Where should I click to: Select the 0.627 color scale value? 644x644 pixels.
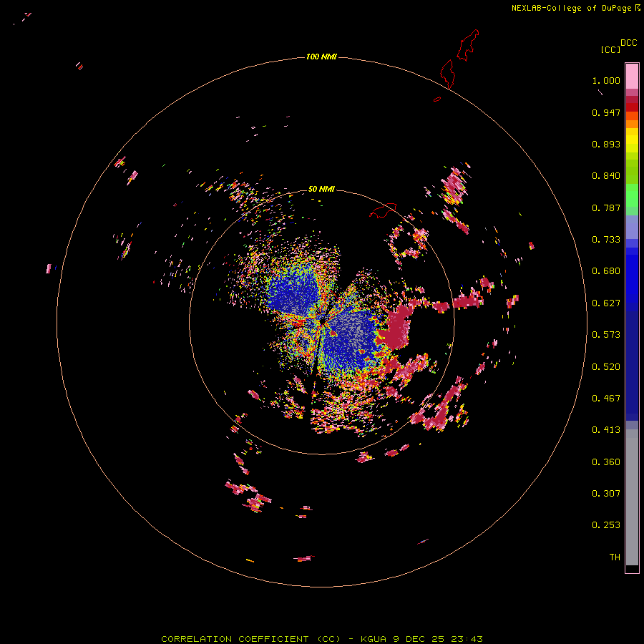coord(606,303)
